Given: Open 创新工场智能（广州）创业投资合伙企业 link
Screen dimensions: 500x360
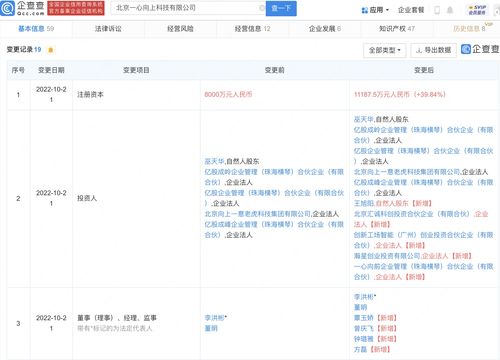Looking at the screenshot, I should (423, 240).
